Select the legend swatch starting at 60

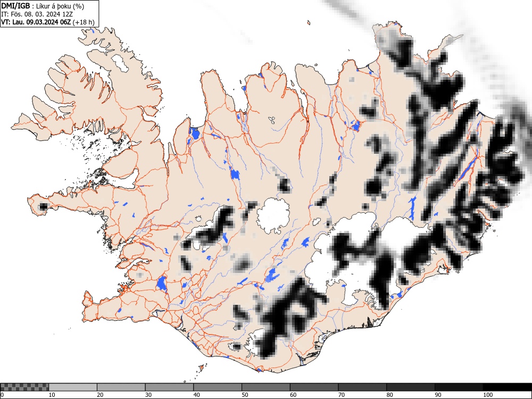point(314,387)
